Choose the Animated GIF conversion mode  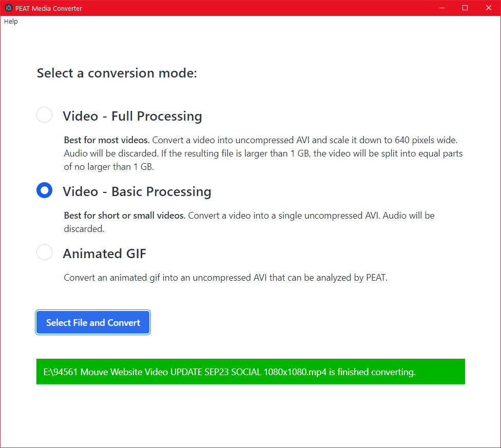[44, 252]
